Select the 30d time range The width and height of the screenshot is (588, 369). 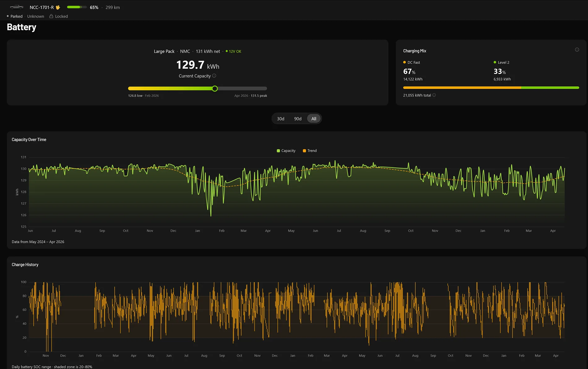[281, 119]
